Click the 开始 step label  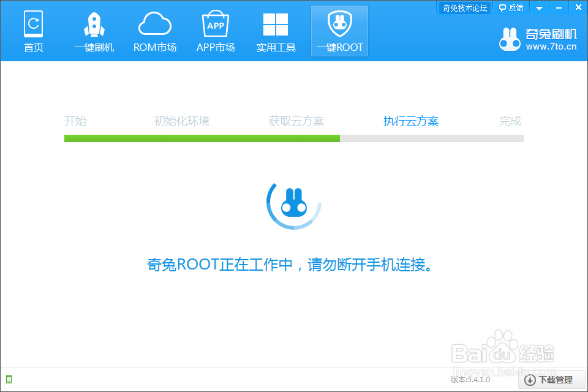click(75, 121)
